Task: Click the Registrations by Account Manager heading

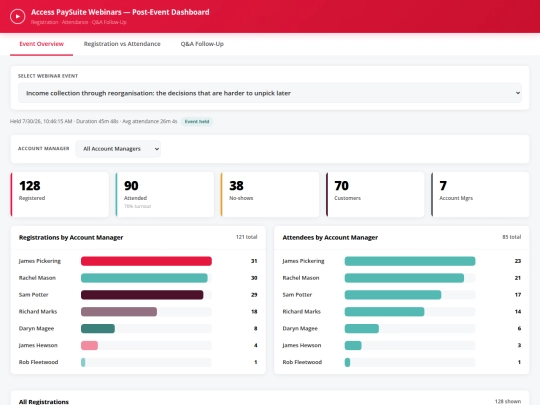Action: 71,238
